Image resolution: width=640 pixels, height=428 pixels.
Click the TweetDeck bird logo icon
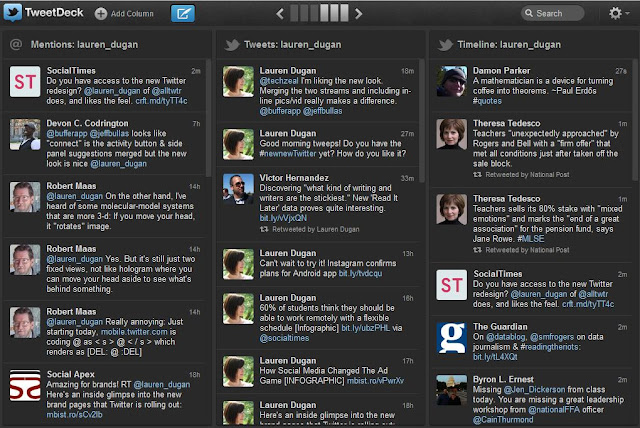coord(13,13)
